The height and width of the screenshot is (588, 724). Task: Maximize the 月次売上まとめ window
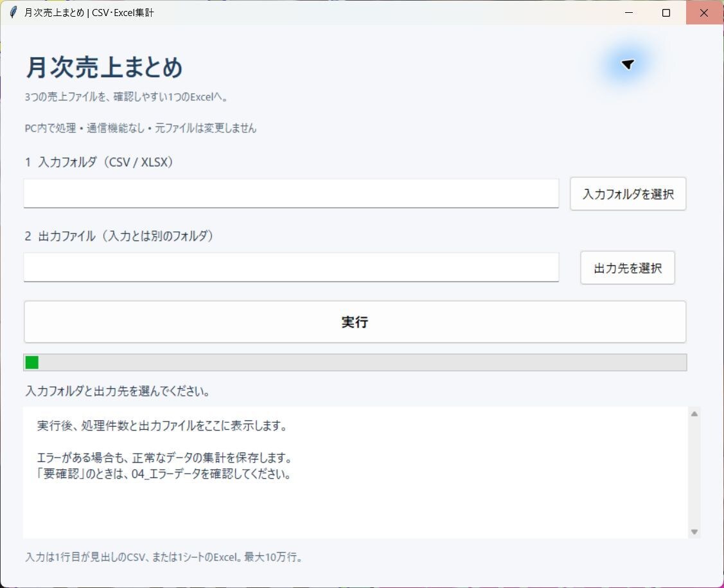[666, 12]
